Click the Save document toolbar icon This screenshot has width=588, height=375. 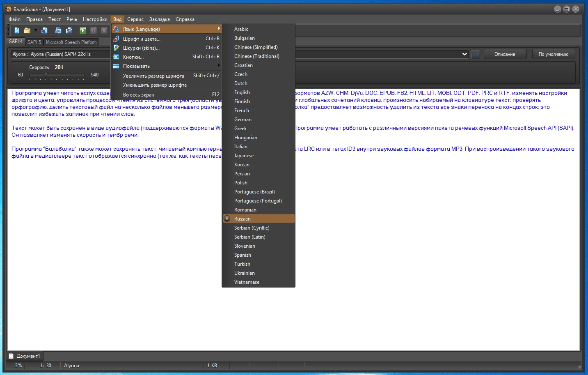point(45,30)
